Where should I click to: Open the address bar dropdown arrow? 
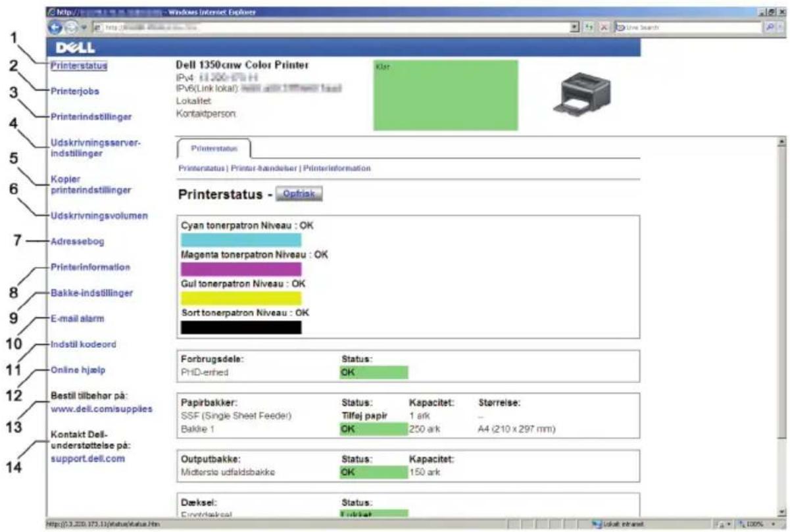(x=576, y=28)
